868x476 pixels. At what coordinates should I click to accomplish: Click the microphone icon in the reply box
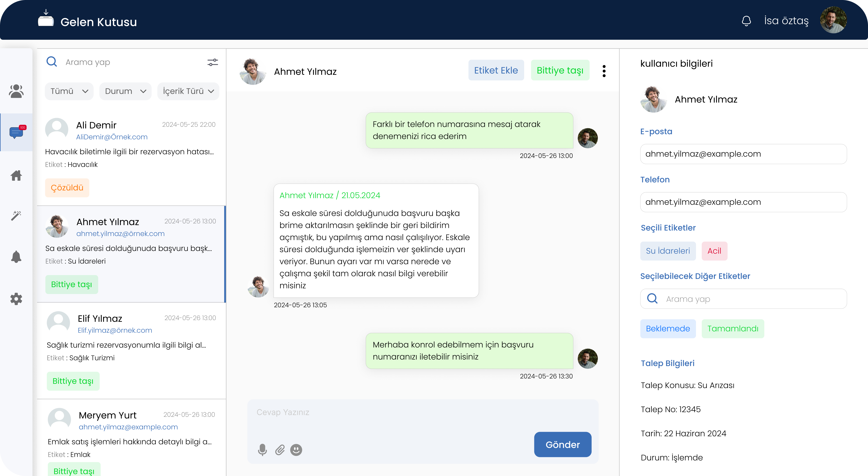(x=262, y=450)
